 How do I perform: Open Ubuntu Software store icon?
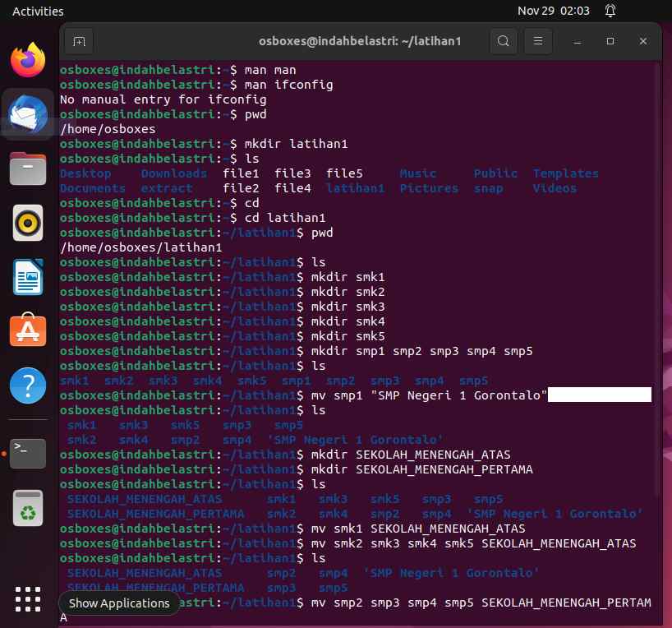click(28, 330)
